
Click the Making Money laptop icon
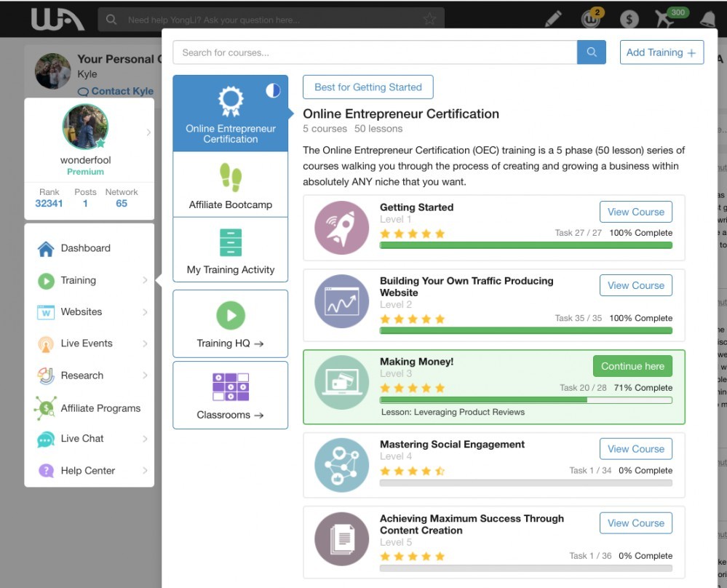tap(342, 382)
